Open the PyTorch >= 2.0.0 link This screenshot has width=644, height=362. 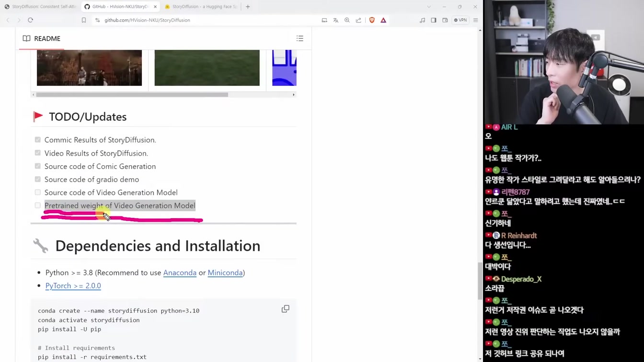73,286
